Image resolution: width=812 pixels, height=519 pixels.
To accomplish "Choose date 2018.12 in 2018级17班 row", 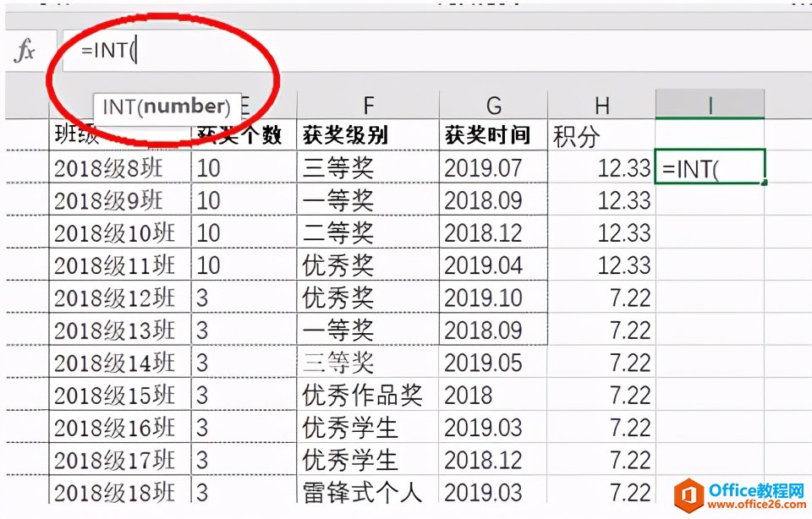I will (x=493, y=459).
